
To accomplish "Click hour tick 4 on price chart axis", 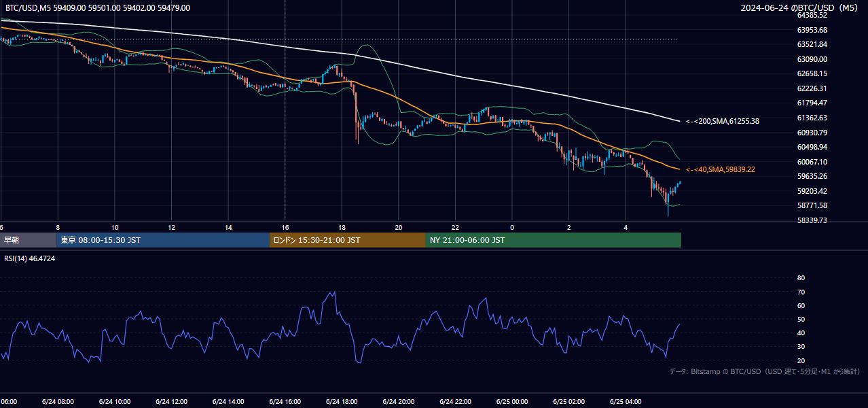I will (626, 227).
